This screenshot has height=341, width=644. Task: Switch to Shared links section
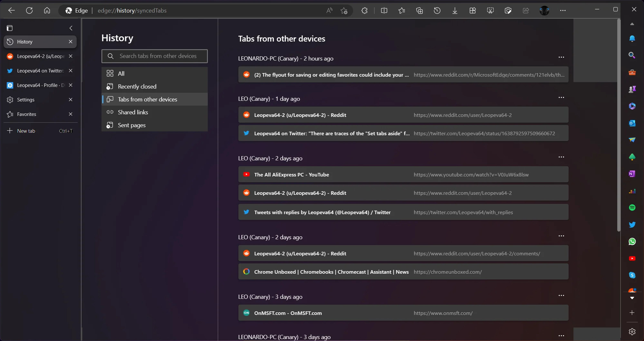(x=133, y=112)
